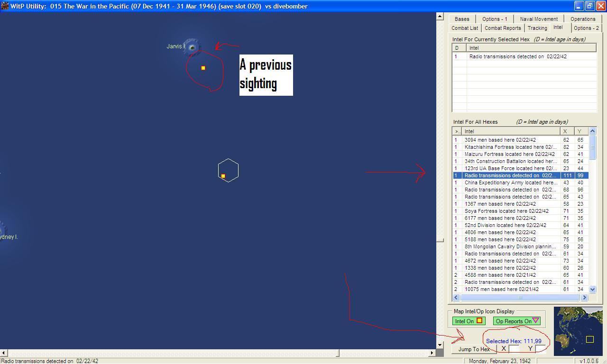Select the '4606 men based here' row
This screenshot has height=364, width=607.
click(520, 232)
